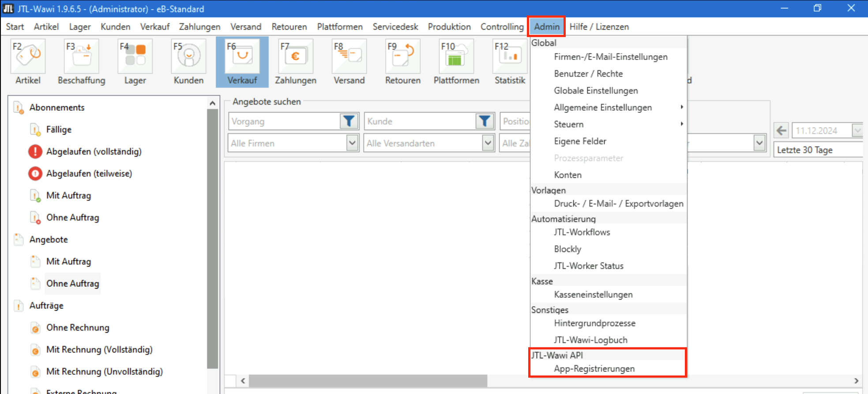Viewport: 868px width, 394px height.
Task: Select Angebote Mit Auftrag tree item
Action: [69, 262]
